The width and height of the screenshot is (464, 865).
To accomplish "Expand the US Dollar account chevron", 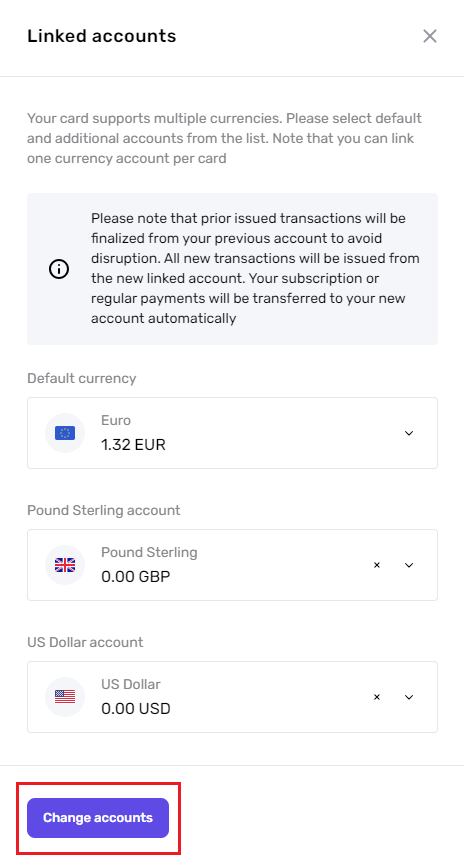I will (409, 697).
